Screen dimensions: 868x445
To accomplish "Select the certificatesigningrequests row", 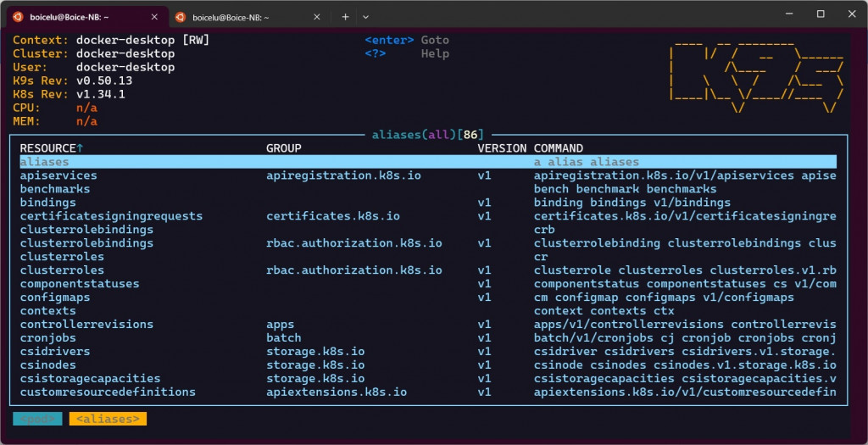I will 428,216.
